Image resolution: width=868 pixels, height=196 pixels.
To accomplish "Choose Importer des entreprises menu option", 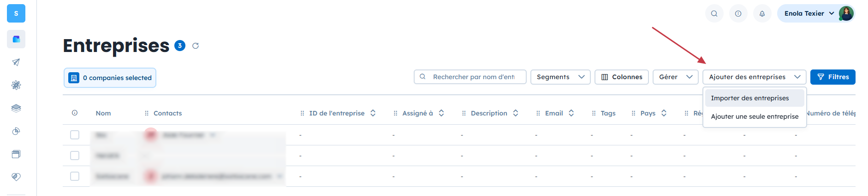I will (x=749, y=98).
